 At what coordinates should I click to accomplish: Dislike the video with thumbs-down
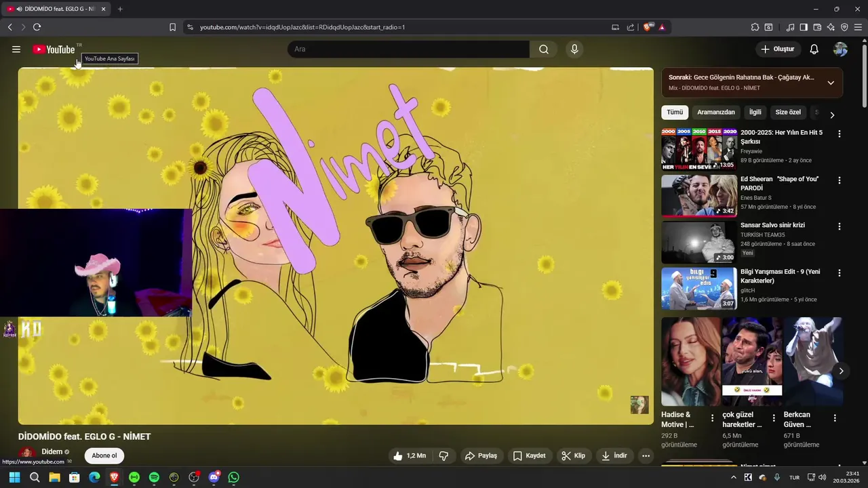(443, 456)
